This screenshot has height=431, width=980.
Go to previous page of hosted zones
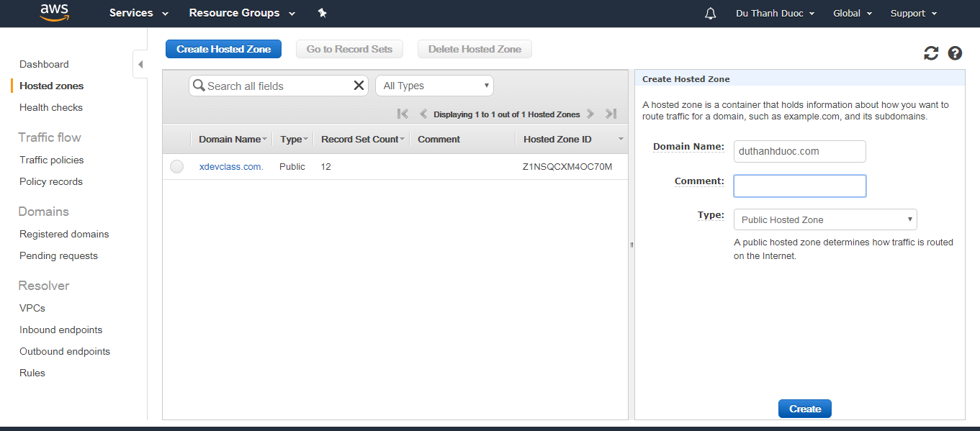point(423,114)
